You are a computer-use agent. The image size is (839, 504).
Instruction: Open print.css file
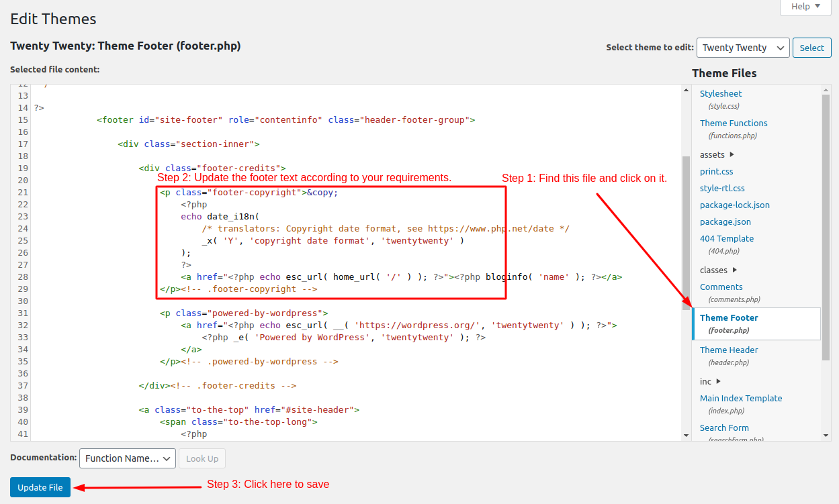716,172
